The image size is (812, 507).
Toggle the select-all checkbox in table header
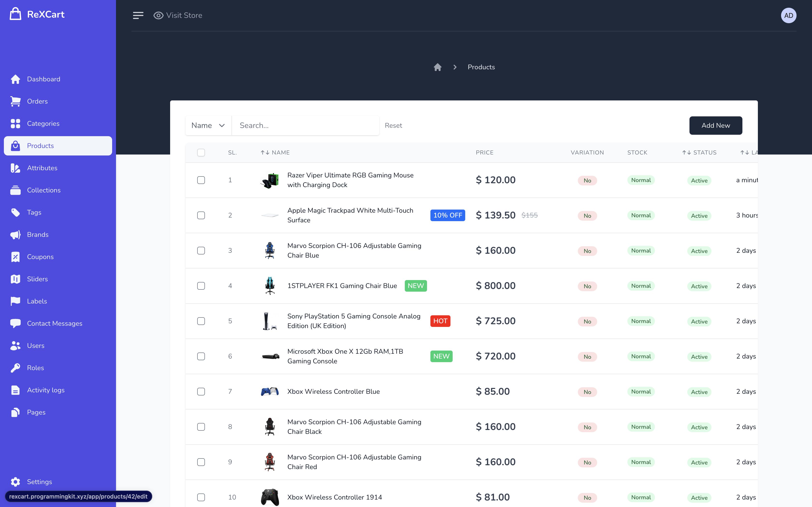coord(201,153)
